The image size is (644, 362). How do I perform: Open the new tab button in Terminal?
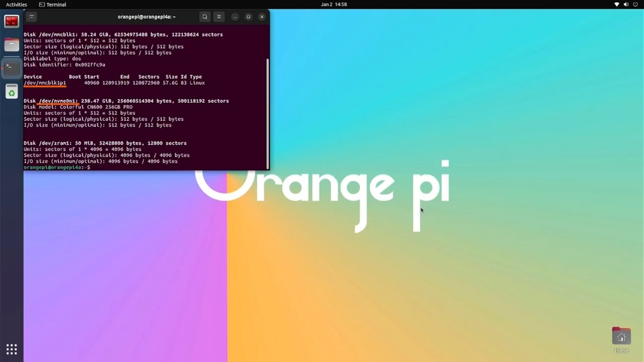tap(32, 17)
